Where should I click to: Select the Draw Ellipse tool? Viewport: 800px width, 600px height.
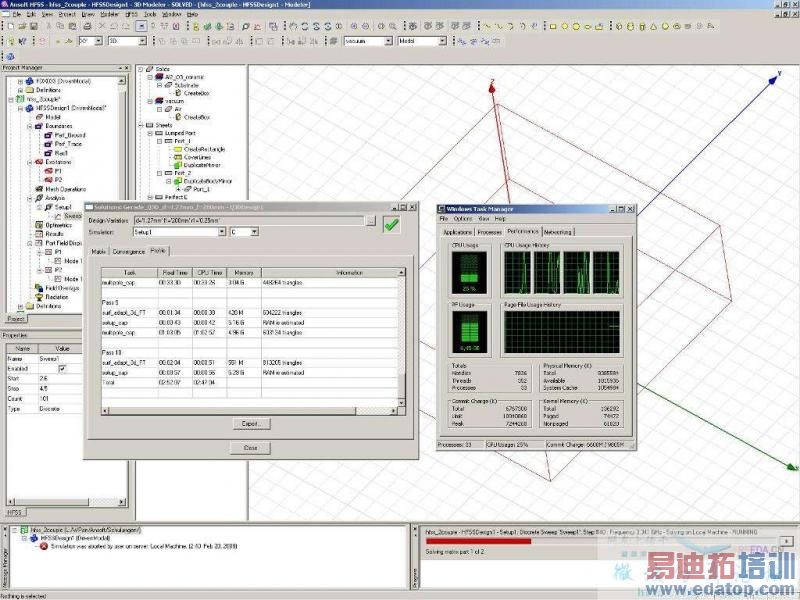click(588, 26)
